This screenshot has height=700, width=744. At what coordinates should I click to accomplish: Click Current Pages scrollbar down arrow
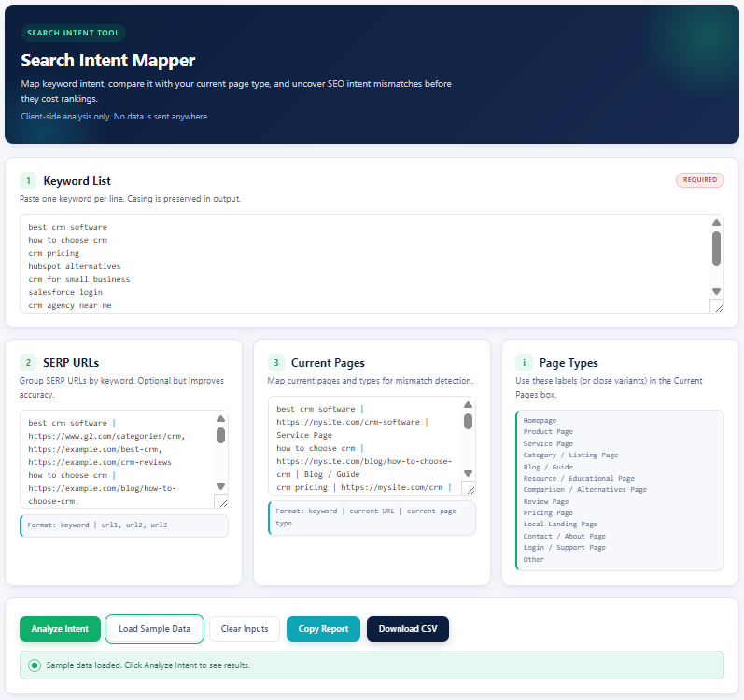[469, 473]
